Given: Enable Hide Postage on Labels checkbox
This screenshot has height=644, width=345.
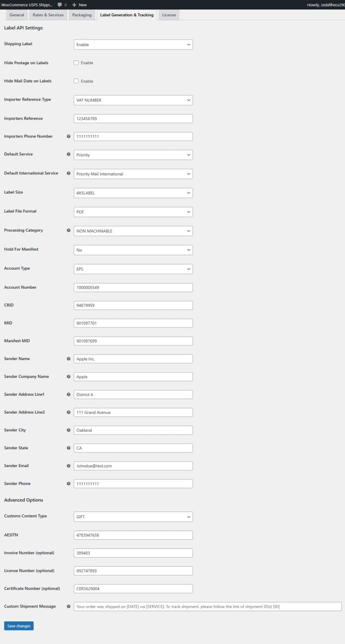Looking at the screenshot, I should click(x=76, y=63).
